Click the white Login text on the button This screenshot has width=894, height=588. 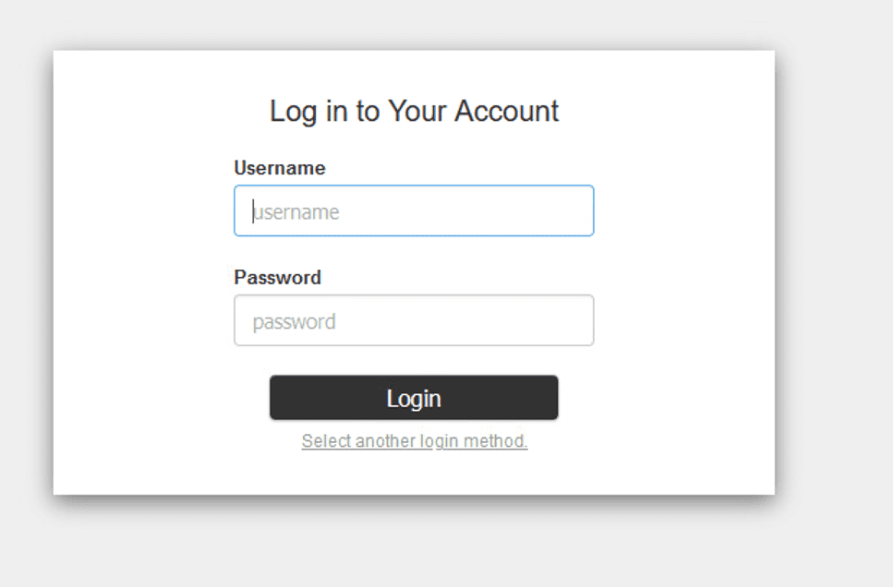[x=414, y=399]
